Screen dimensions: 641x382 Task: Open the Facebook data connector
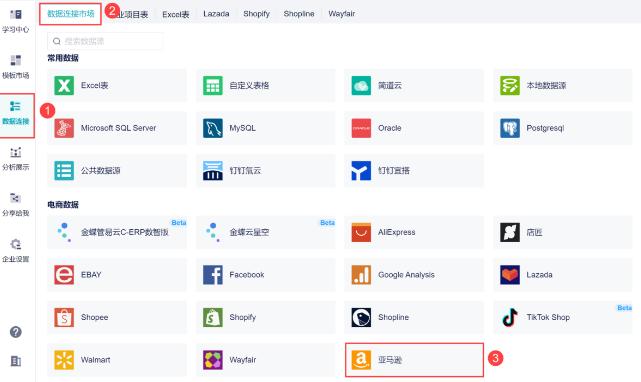click(x=265, y=275)
